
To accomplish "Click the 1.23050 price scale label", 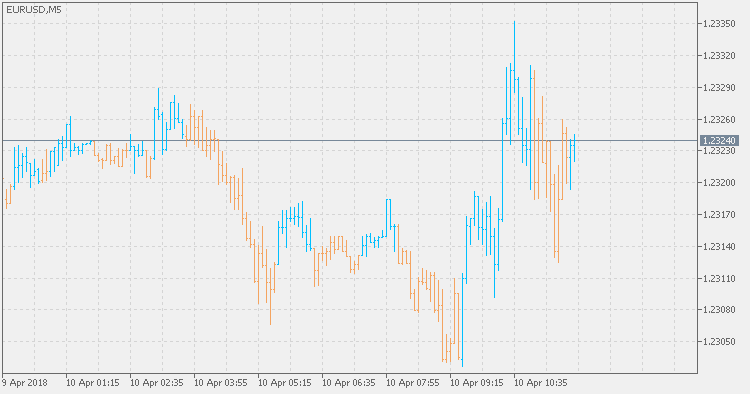I will pyautogui.click(x=719, y=341).
